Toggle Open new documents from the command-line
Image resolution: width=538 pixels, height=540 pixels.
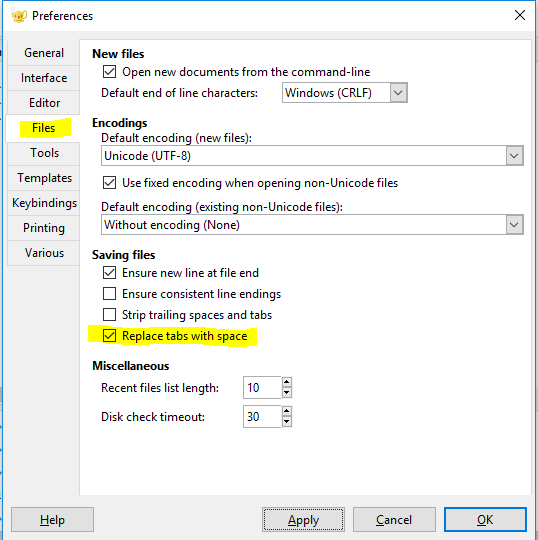point(110,72)
